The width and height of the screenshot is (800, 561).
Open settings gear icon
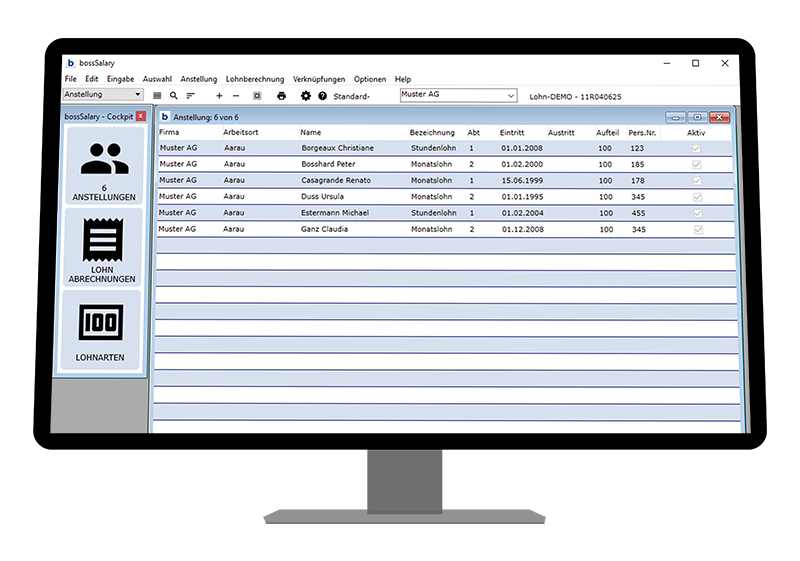(306, 95)
